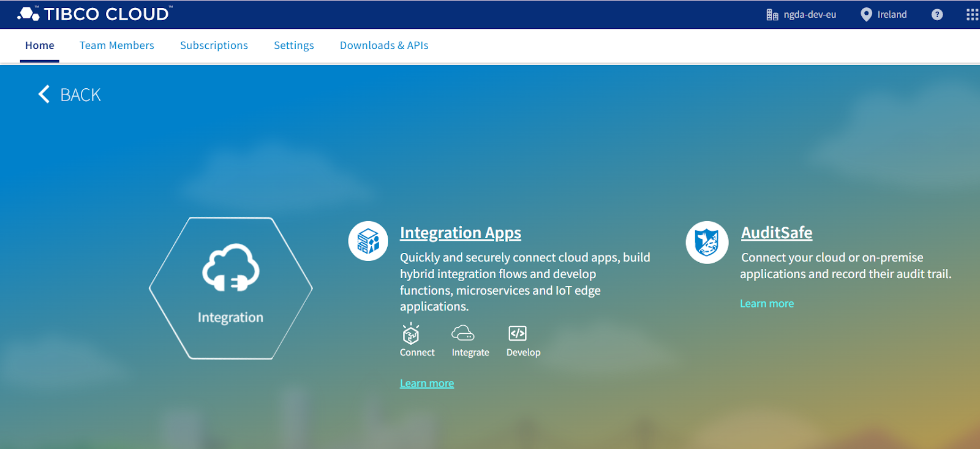The image size is (980, 449).
Task: Click the Develop label
Action: point(524,352)
